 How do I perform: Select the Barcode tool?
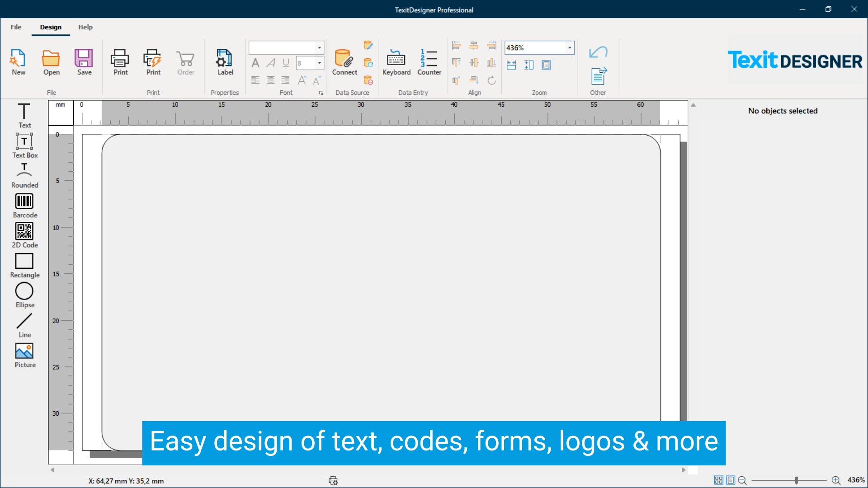25,206
